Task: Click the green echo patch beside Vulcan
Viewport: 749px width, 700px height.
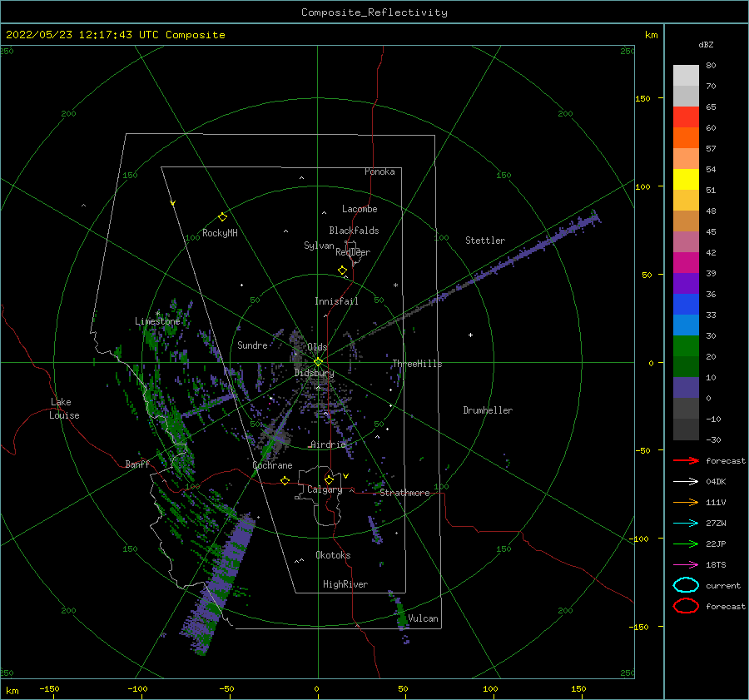Action: click(401, 617)
